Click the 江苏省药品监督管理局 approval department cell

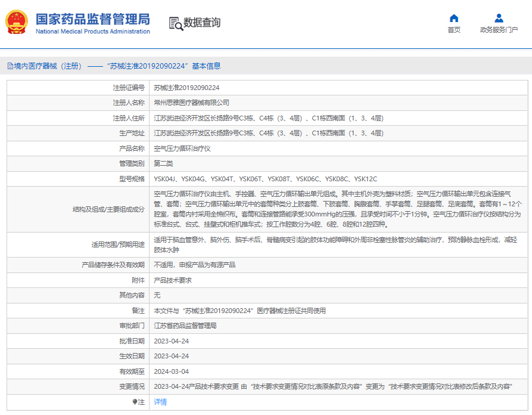185,326
